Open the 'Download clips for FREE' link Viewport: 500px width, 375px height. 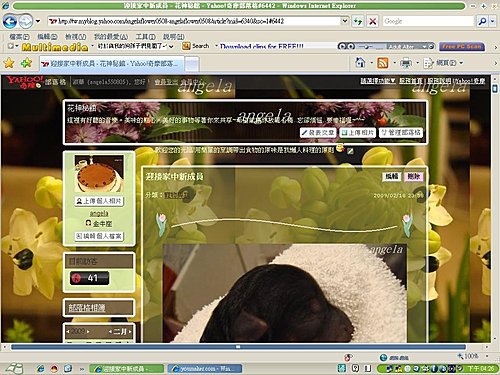(262, 47)
